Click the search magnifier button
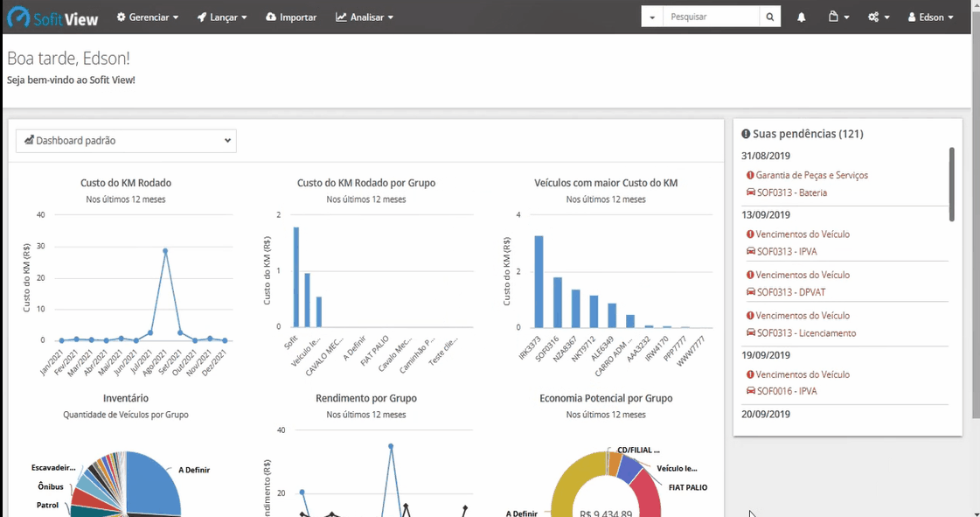Screen dimensions: 980x517 click(770, 17)
